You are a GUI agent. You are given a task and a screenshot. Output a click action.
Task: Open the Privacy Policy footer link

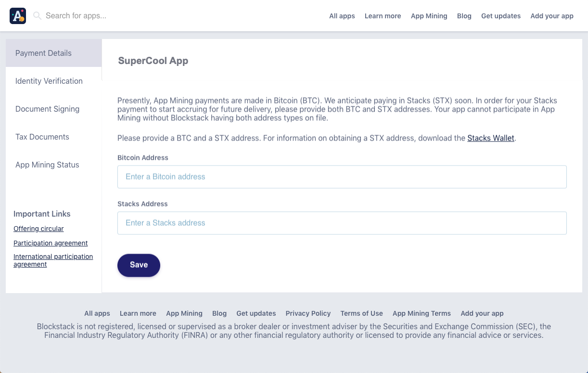coord(308,313)
